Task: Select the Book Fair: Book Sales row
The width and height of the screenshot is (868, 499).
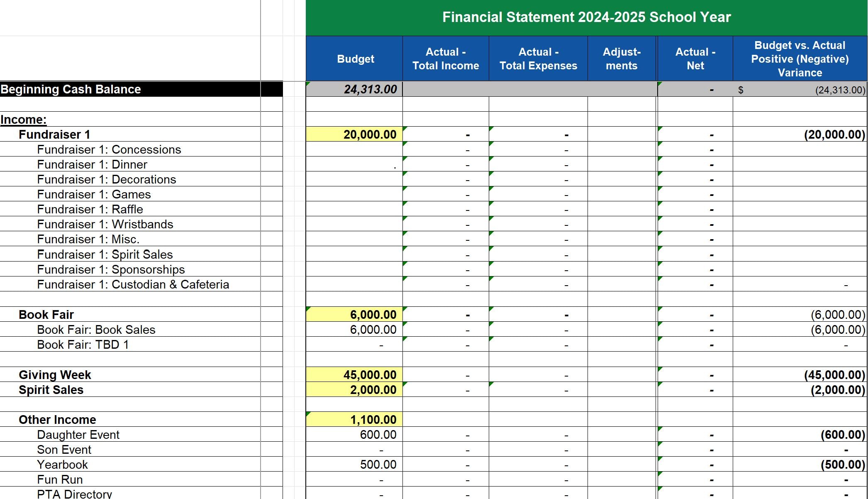Action: (96, 330)
